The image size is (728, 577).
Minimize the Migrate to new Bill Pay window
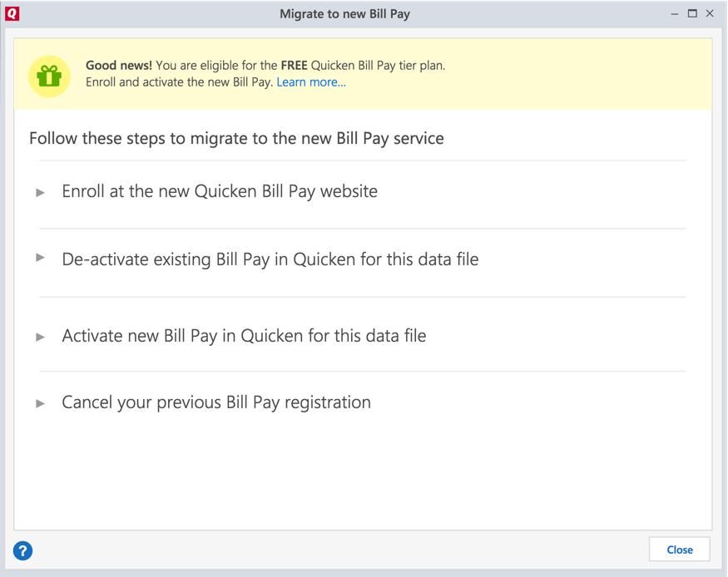click(674, 14)
